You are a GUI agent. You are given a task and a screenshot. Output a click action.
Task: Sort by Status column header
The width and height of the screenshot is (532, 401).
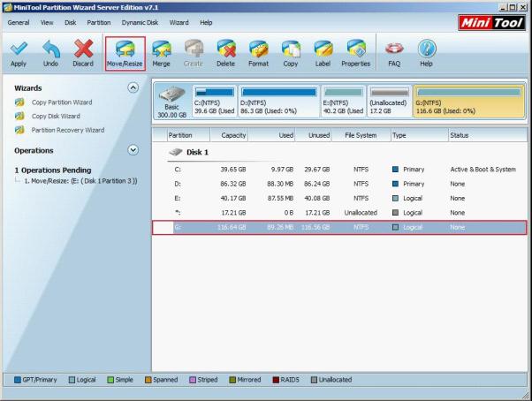488,135
